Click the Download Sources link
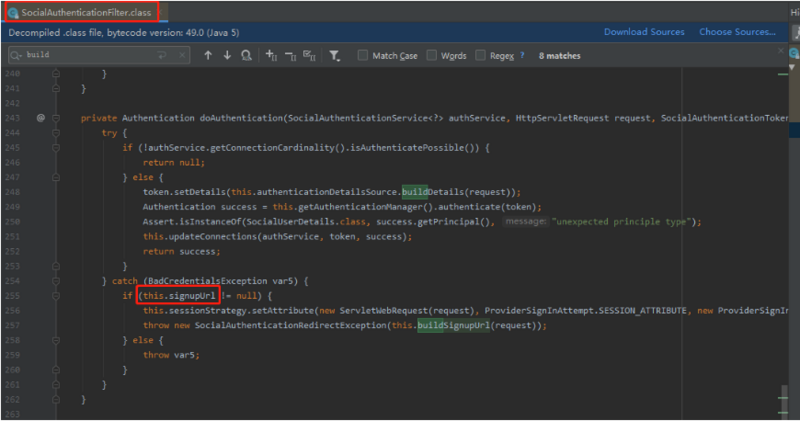 644,32
